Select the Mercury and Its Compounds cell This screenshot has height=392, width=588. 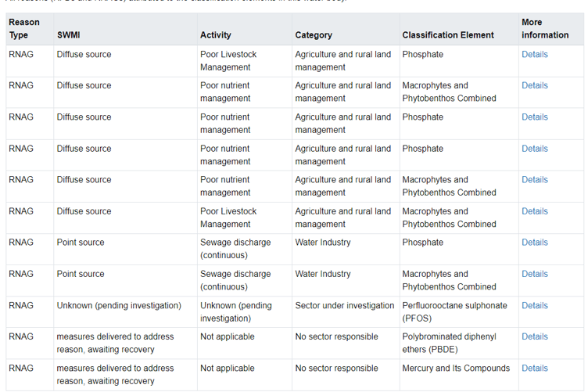click(x=455, y=368)
